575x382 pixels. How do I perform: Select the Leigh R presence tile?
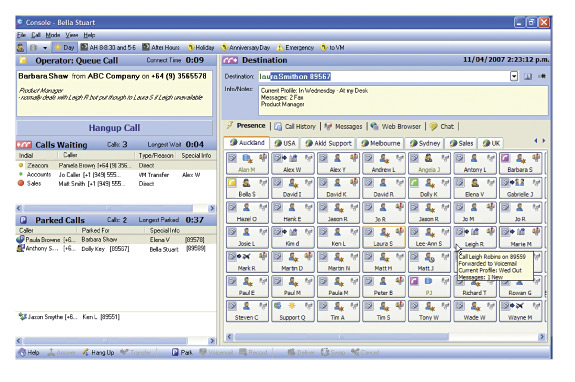coord(475,237)
